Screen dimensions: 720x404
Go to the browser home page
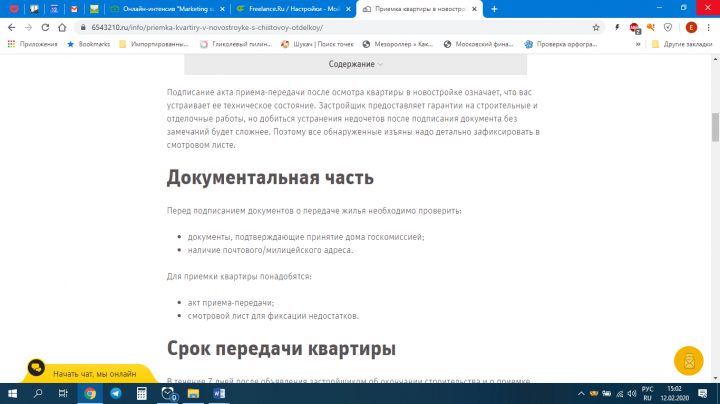(x=62, y=28)
